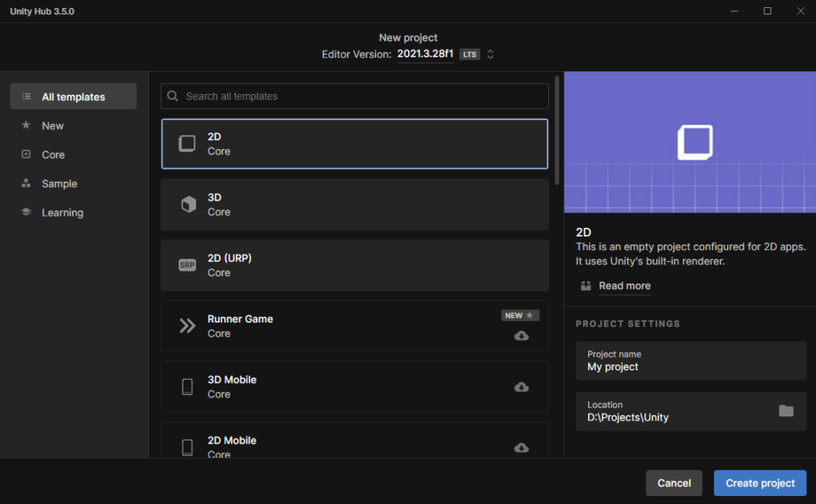The height and width of the screenshot is (504, 816).
Task: Click the NEW badge on Runner Game
Action: point(520,315)
